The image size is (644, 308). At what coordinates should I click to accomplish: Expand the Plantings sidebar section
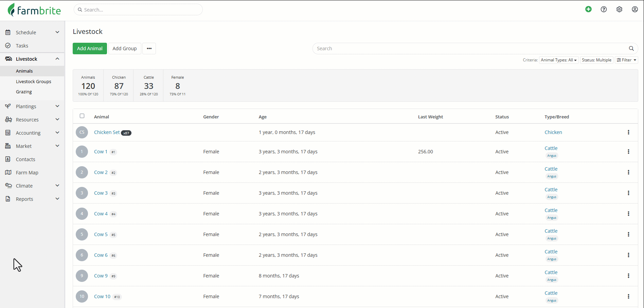32,106
